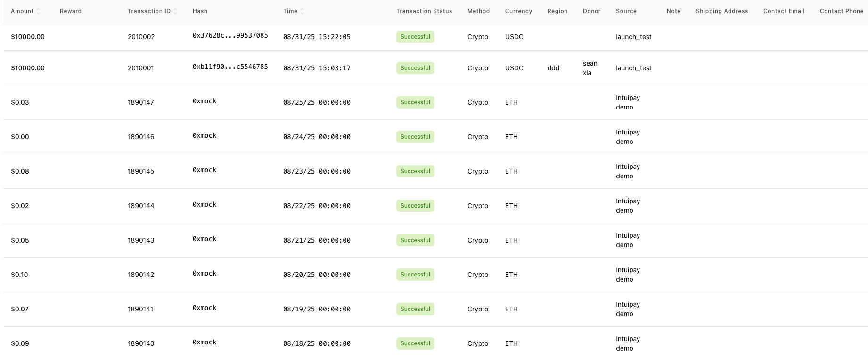Click the Region column header

[x=557, y=11]
